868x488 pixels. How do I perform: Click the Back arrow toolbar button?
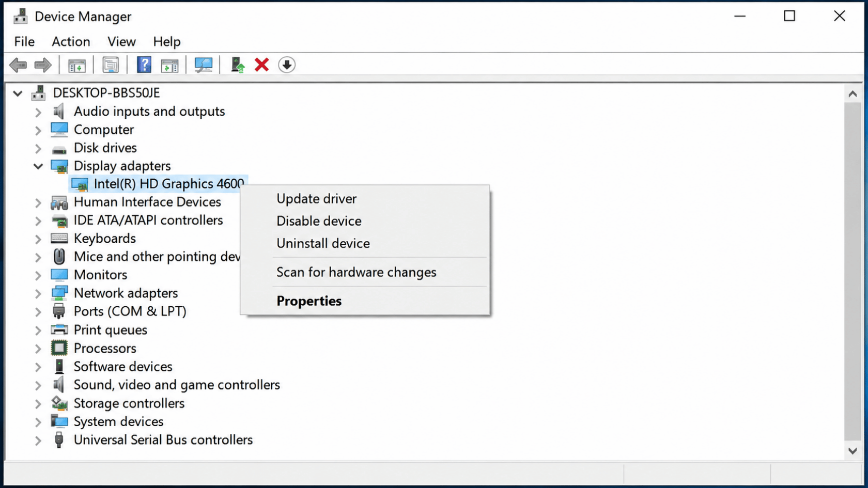pyautogui.click(x=18, y=65)
